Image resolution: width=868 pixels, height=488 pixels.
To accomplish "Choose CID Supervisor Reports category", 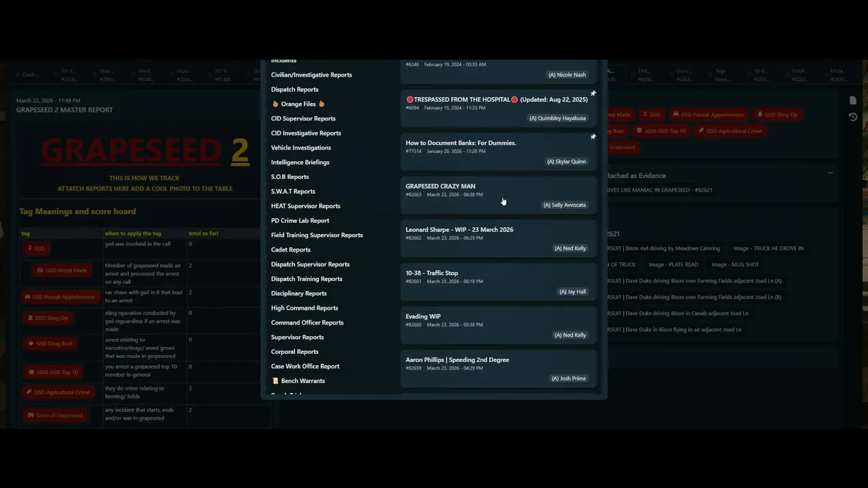I will pos(303,119).
